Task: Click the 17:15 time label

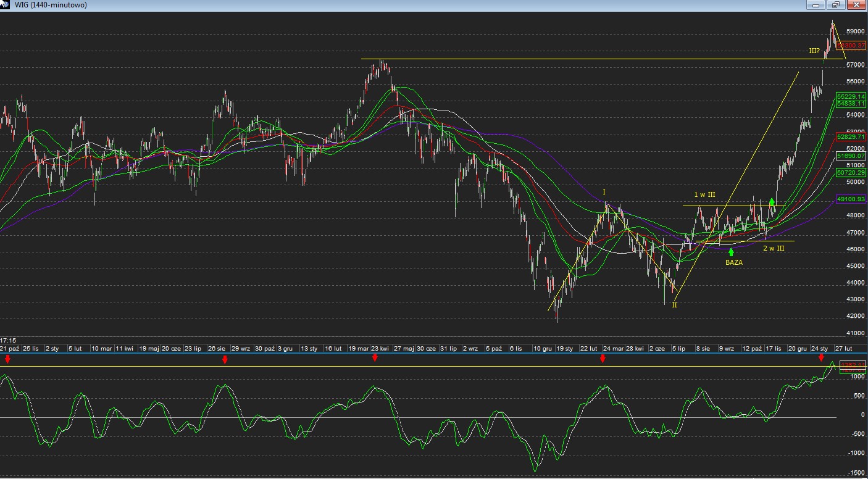Action: [x=8, y=340]
